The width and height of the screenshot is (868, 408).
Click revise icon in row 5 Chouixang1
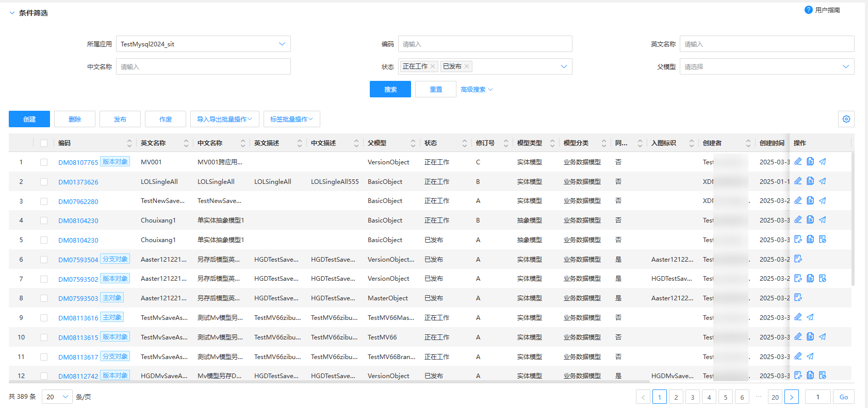[x=798, y=239]
